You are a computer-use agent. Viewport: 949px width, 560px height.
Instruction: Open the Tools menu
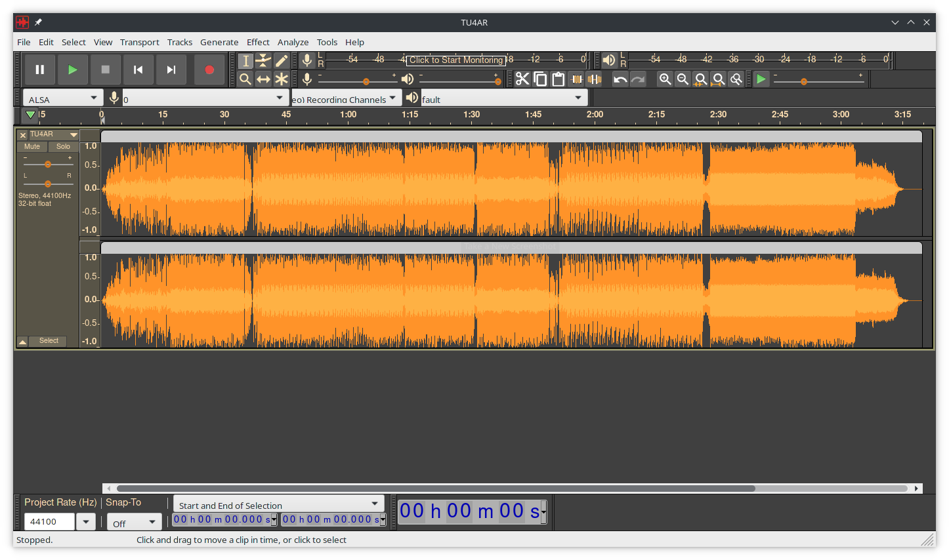327,42
